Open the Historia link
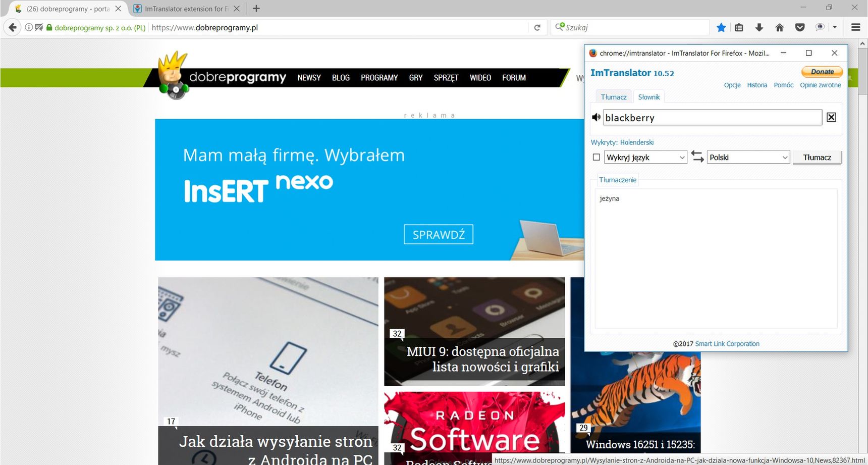Image resolution: width=868 pixels, height=465 pixels. (757, 85)
